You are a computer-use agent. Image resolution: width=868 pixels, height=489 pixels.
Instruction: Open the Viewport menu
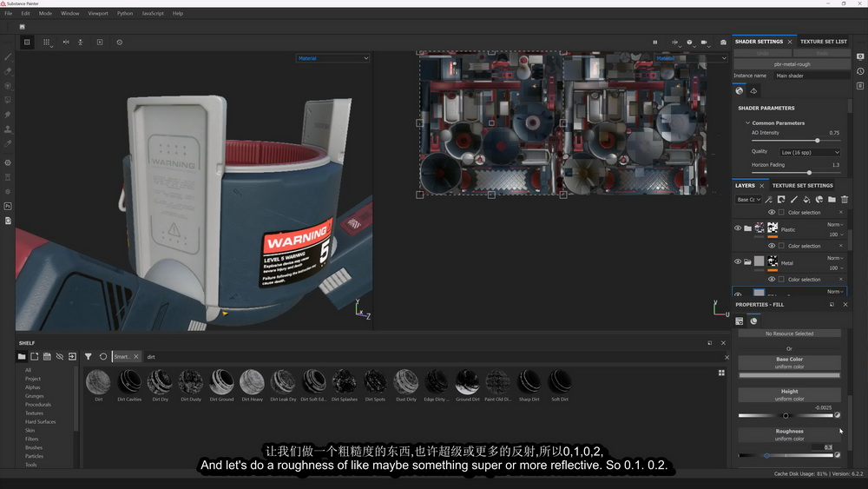tap(98, 13)
